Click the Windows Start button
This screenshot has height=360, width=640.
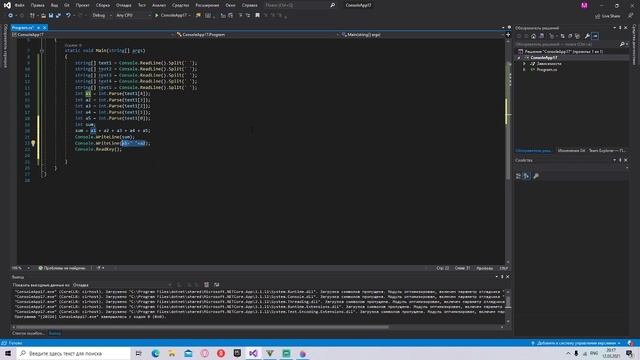click(8, 353)
